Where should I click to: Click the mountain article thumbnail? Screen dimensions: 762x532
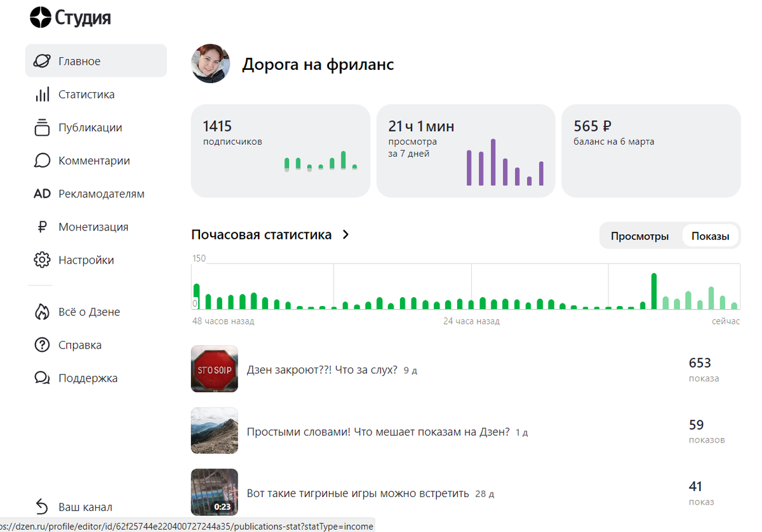pyautogui.click(x=215, y=430)
